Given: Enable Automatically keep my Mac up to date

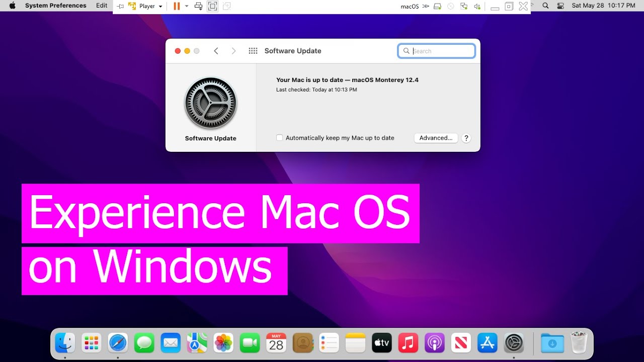Looking at the screenshot, I should point(280,138).
